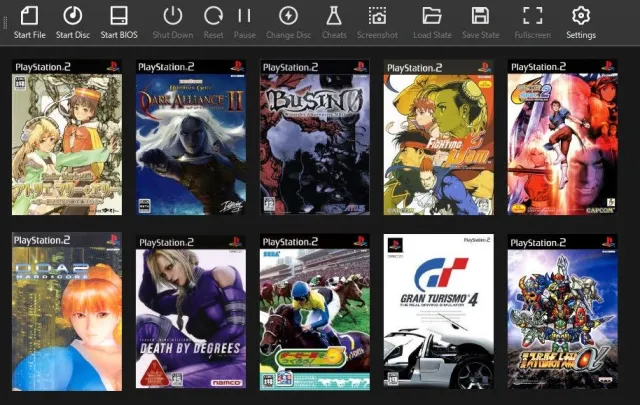The width and height of the screenshot is (640, 405).
Task: Take a Screenshot via toolbar icon
Action: click(x=377, y=16)
